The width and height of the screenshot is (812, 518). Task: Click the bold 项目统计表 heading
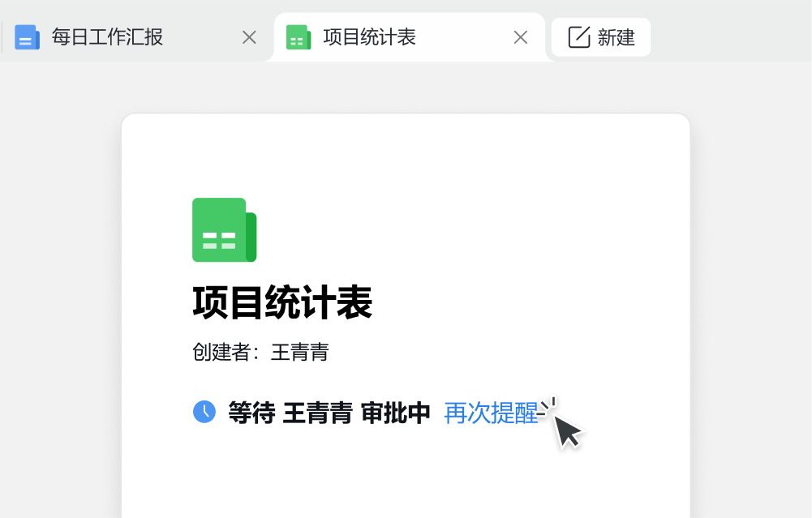(282, 302)
